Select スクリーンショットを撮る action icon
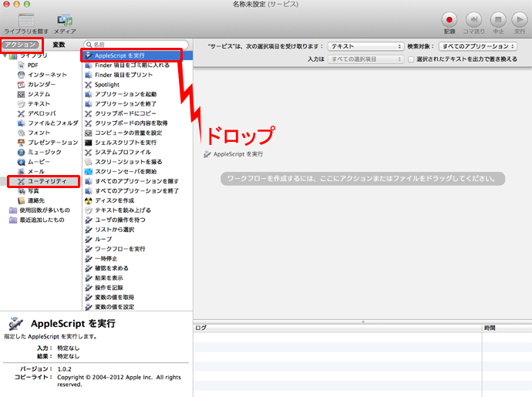This screenshot has width=532, height=397. [88, 162]
